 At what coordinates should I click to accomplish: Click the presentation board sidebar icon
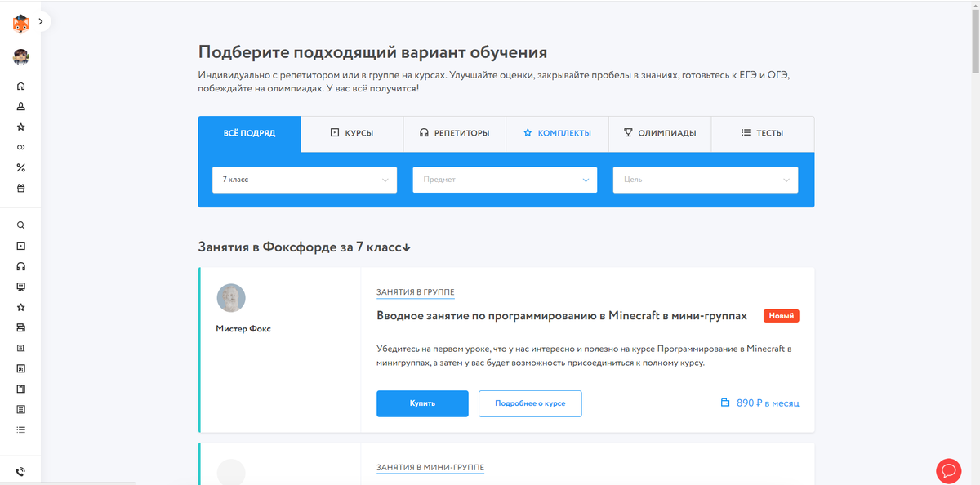coord(21,287)
